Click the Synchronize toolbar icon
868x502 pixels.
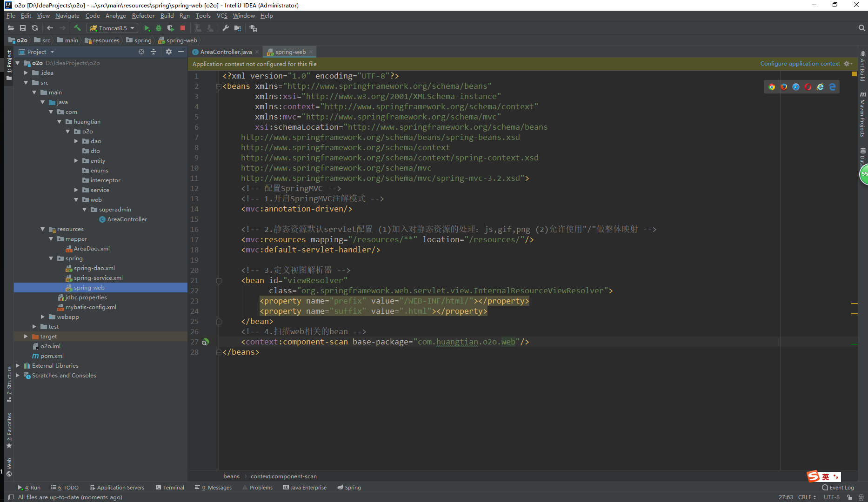(35, 28)
